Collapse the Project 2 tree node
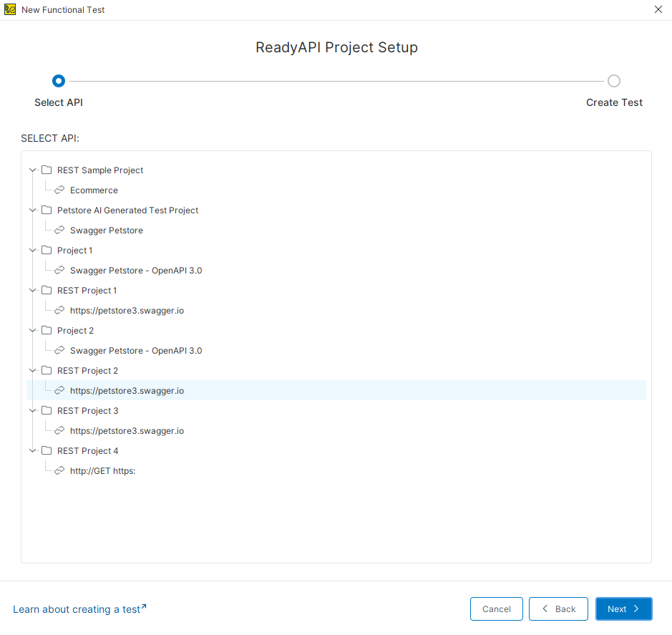672x635 pixels. 32,331
